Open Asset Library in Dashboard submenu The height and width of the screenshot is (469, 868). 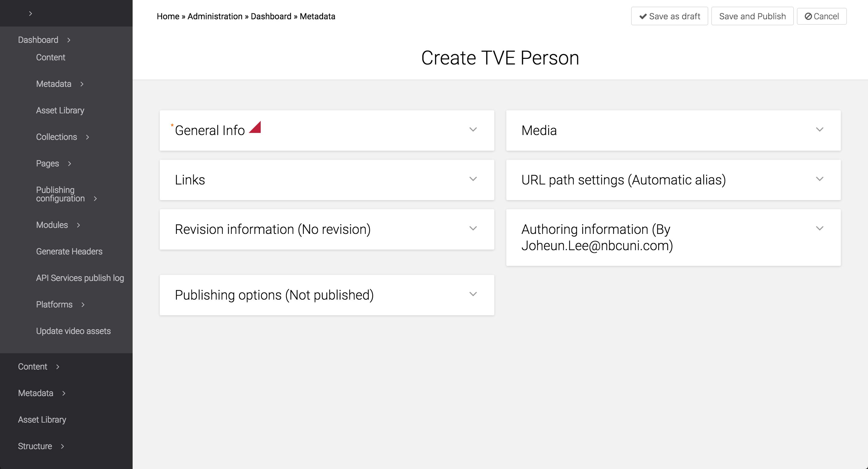(60, 111)
